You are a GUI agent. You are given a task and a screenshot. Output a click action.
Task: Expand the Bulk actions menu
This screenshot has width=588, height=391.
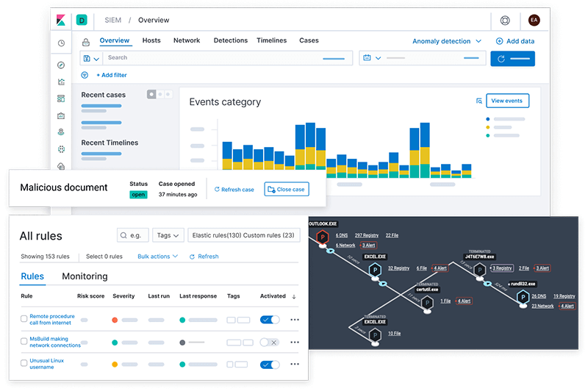[x=157, y=257]
